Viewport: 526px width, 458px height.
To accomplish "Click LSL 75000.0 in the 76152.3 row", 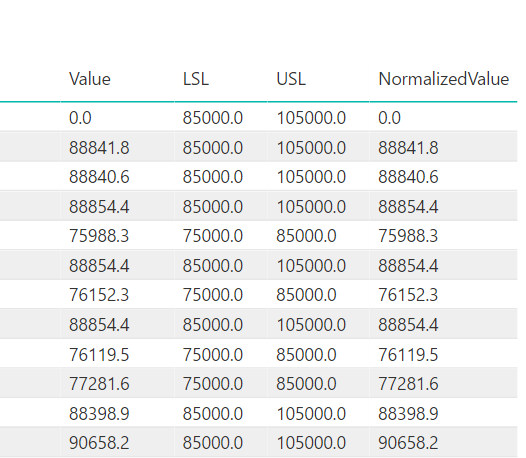I will [213, 295].
